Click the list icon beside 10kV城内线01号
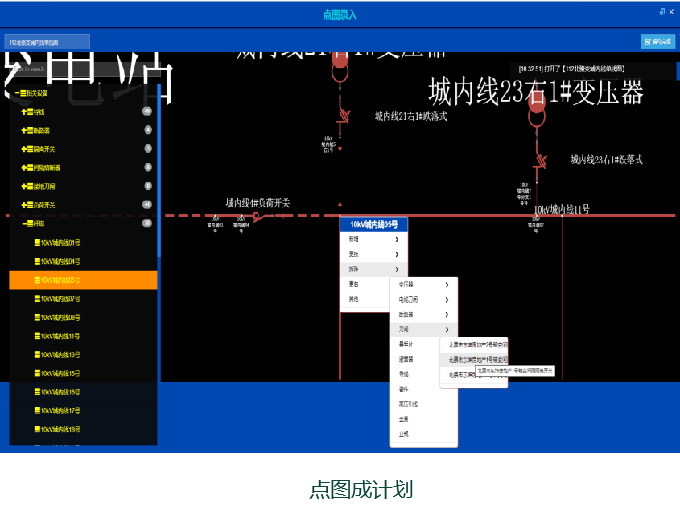 pos(37,243)
